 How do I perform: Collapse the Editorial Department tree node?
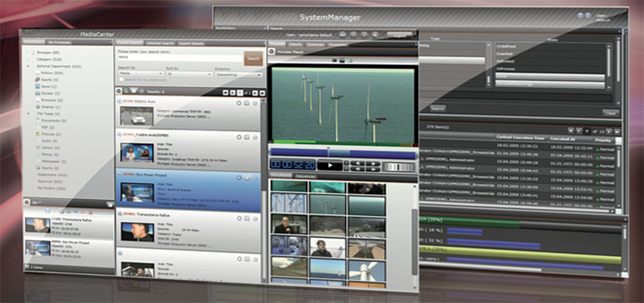(27, 66)
